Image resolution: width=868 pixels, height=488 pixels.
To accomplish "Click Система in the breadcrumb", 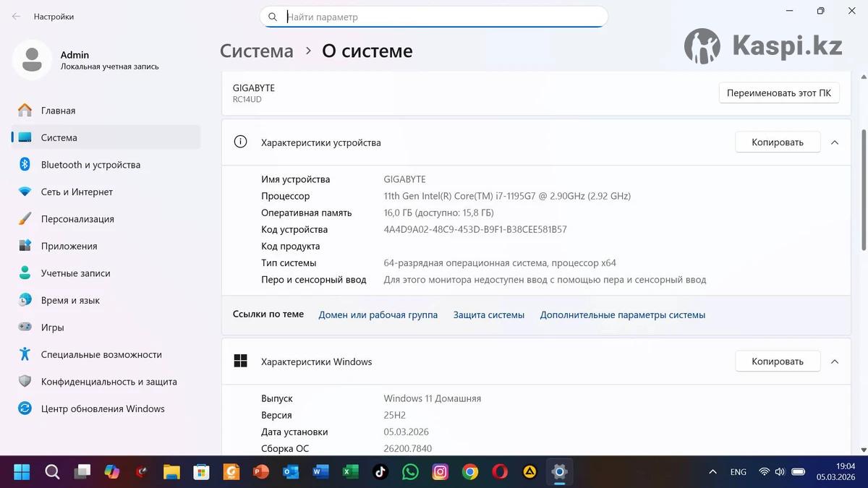I will click(257, 51).
